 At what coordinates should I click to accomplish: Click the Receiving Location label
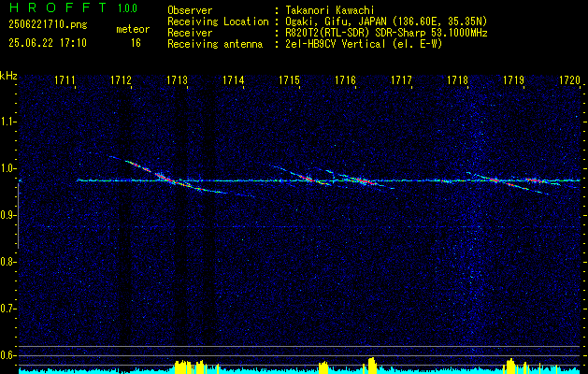[218, 22]
